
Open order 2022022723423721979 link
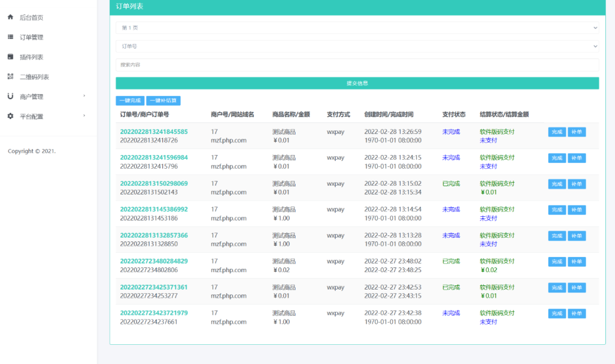154,313
